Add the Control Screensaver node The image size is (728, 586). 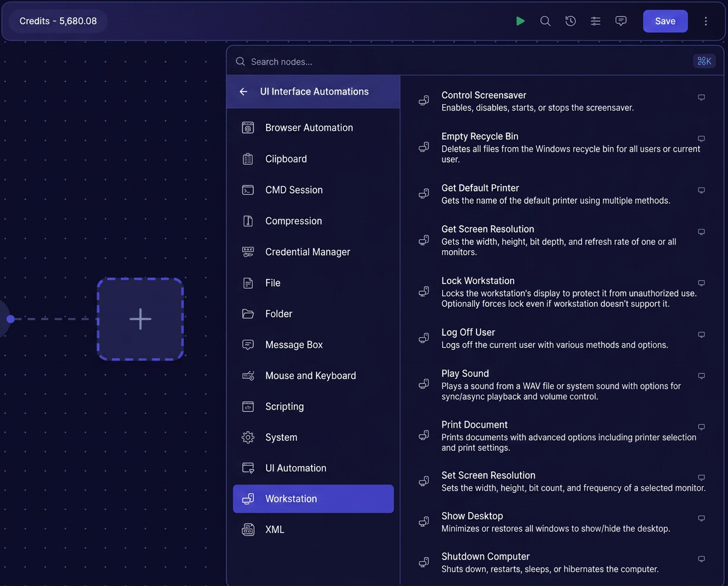click(562, 101)
